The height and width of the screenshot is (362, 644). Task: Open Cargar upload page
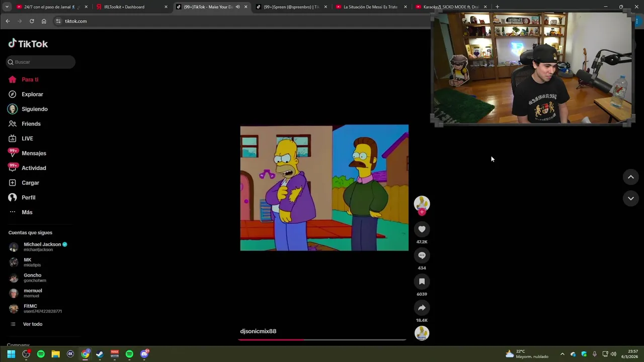point(24,183)
